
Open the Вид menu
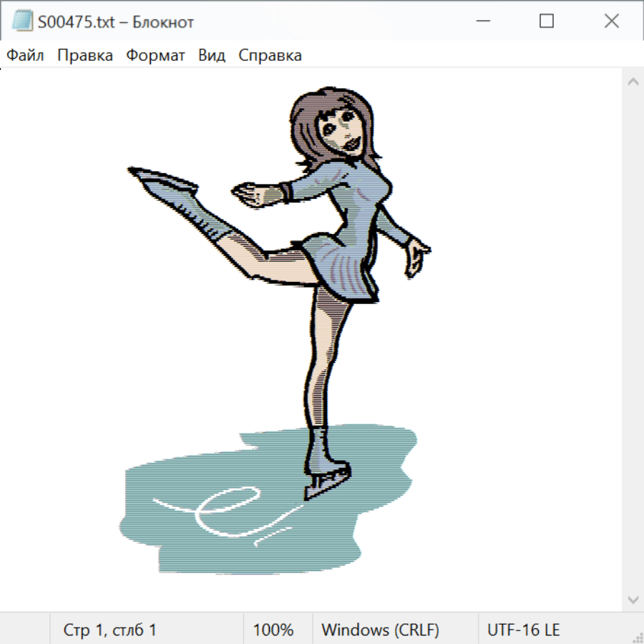[x=212, y=56]
